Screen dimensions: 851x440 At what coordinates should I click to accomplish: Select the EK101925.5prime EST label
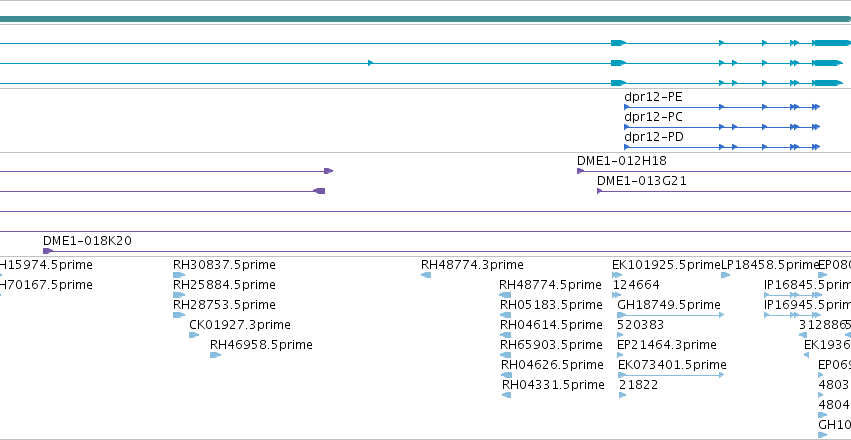666,265
